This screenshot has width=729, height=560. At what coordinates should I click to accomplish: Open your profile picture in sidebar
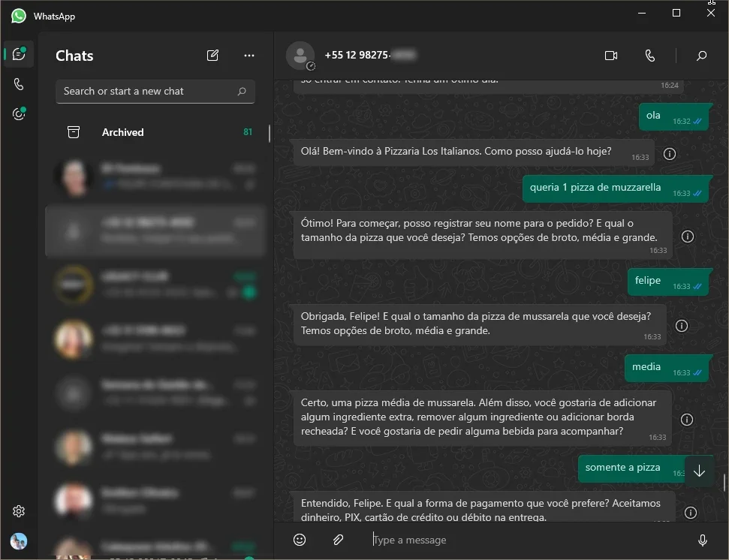pos(19,541)
